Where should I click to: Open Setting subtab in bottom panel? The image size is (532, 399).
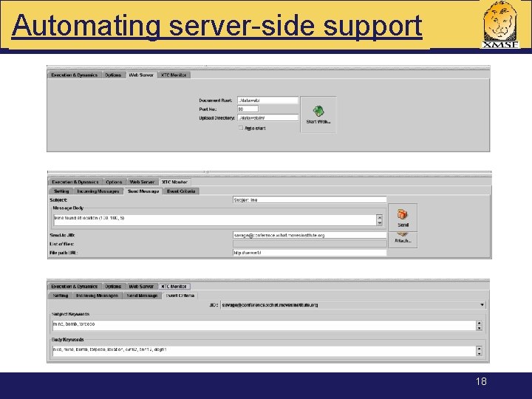point(61,296)
